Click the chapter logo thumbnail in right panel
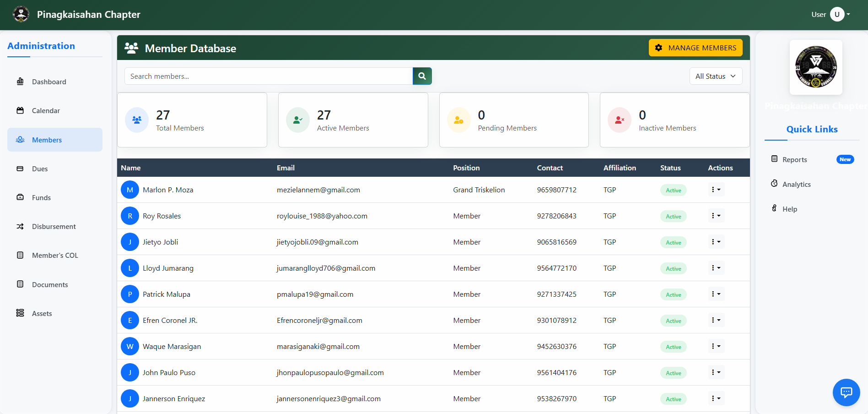This screenshot has width=868, height=414. pos(816,67)
